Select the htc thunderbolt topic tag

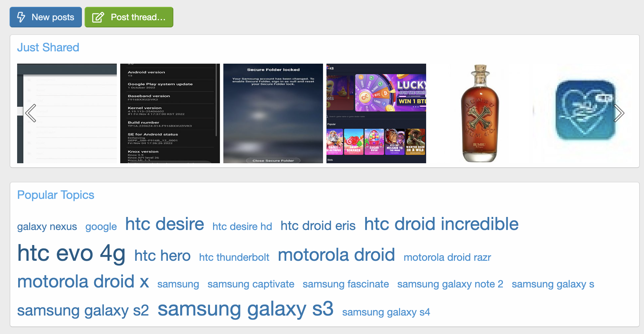tap(234, 257)
